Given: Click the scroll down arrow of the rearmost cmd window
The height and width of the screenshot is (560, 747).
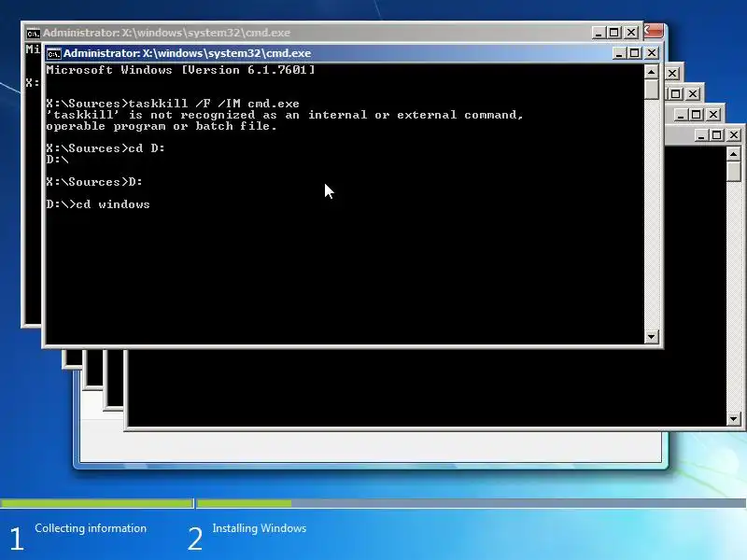Looking at the screenshot, I should coord(734,419).
